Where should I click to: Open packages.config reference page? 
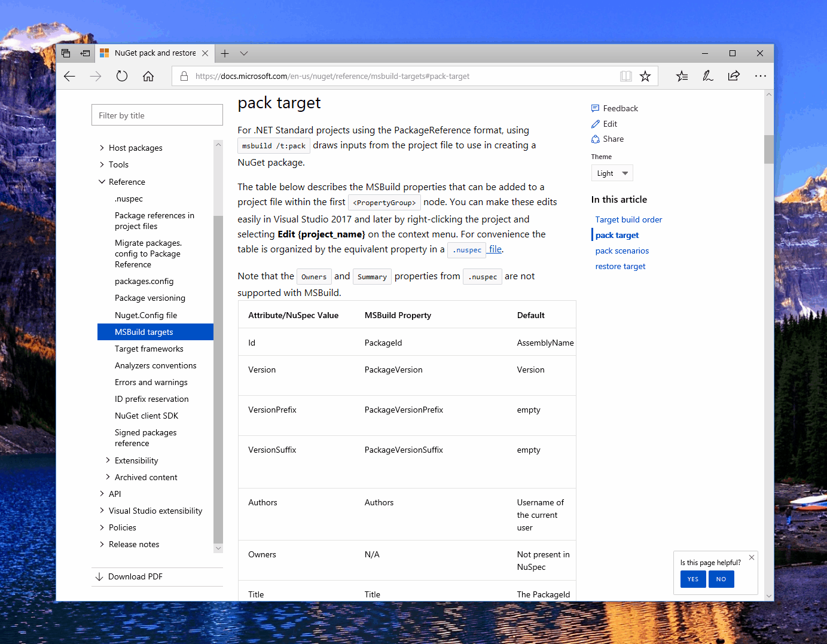pyautogui.click(x=144, y=281)
